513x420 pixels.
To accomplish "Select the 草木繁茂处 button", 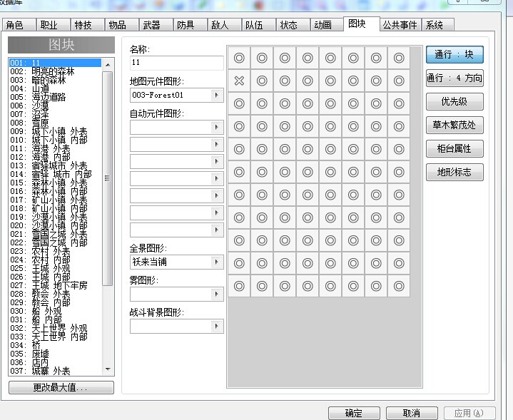I will tap(454, 125).
